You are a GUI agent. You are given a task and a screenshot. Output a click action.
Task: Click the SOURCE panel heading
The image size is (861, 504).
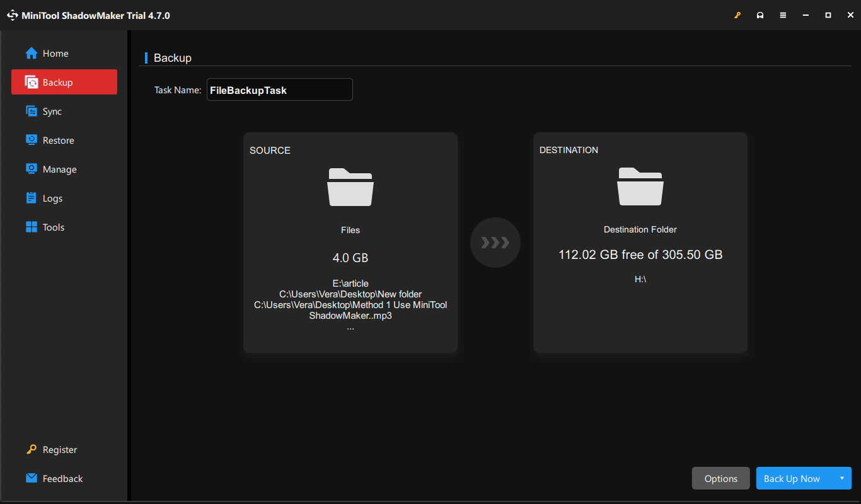point(270,151)
